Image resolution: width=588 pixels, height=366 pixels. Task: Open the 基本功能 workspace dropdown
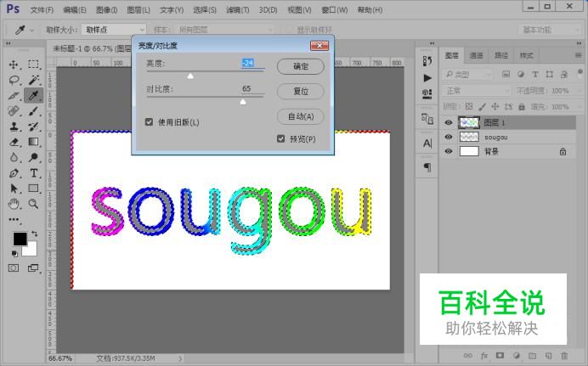coord(550,30)
